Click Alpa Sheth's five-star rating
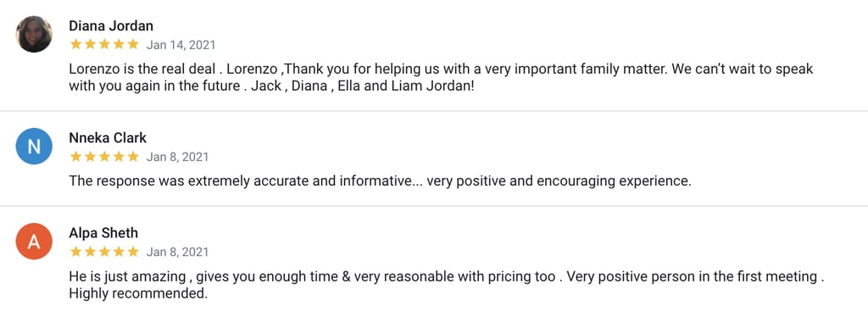Viewport: 868px width, 318px height. [104, 252]
